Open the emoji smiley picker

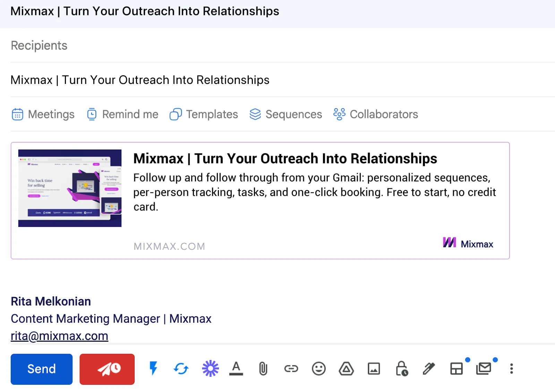[319, 368]
